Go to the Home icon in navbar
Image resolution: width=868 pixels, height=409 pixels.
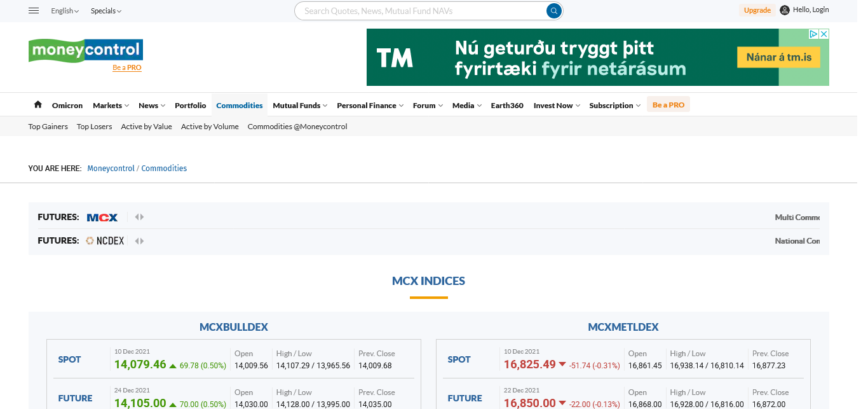point(38,105)
